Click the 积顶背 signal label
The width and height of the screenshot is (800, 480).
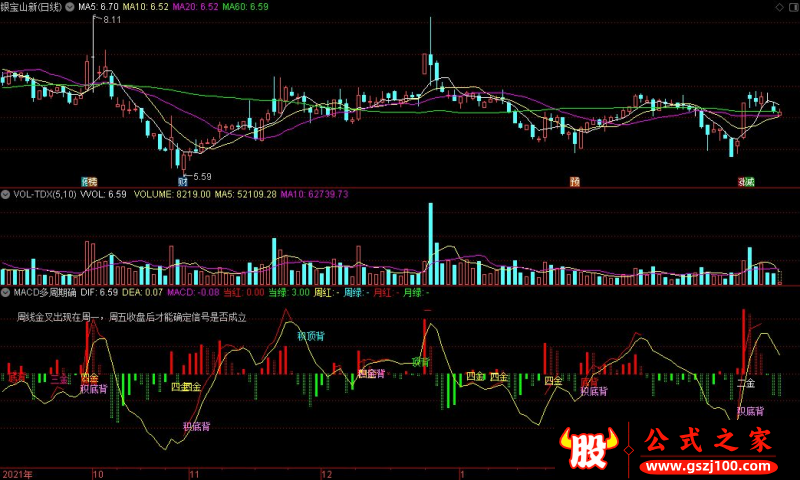[x=311, y=336]
